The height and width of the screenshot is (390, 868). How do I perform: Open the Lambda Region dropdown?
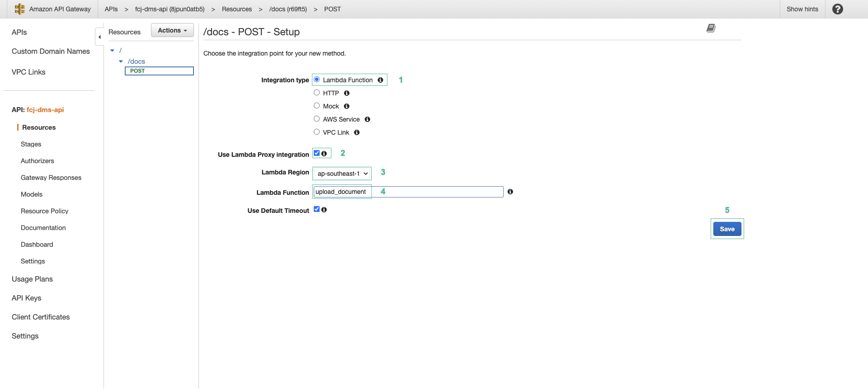(342, 174)
